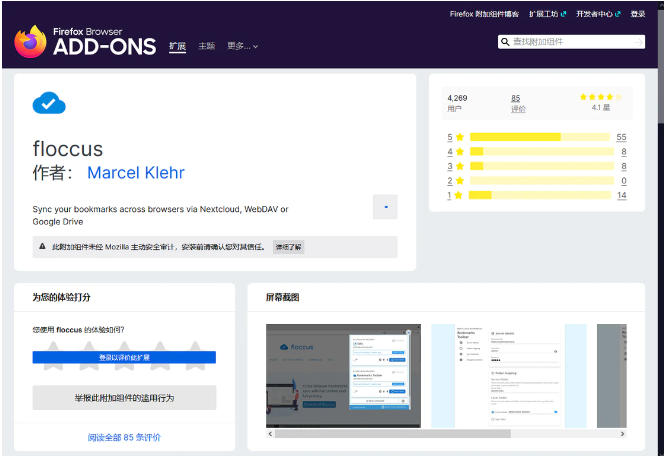Screen dimensions: 664x456
Task: Click the star icon in 1-star row
Action: [x=458, y=195]
